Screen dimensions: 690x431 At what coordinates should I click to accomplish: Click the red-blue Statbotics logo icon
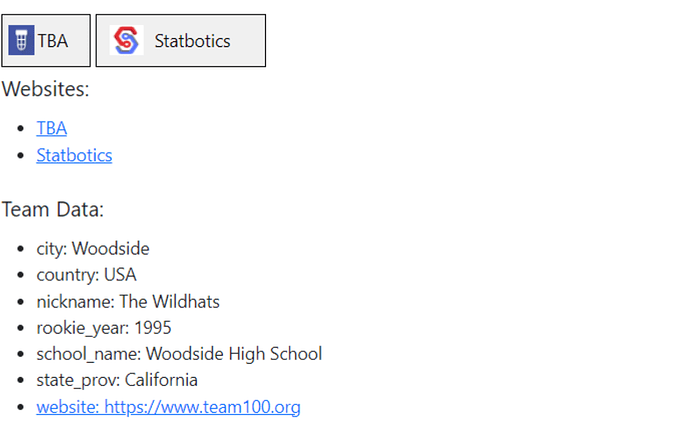point(126,40)
